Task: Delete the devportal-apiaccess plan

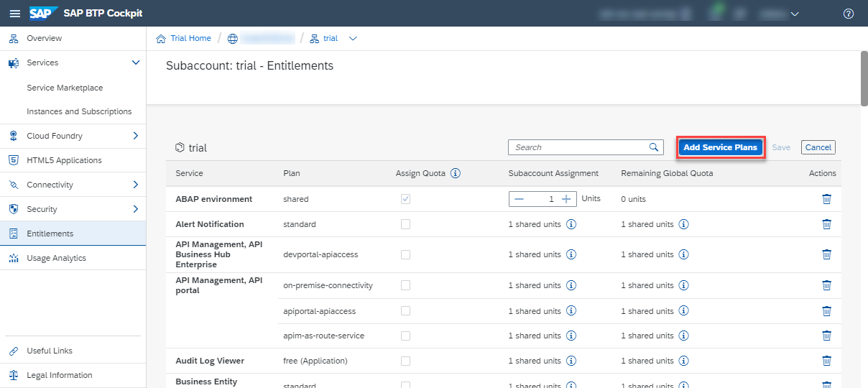Action: click(x=826, y=254)
